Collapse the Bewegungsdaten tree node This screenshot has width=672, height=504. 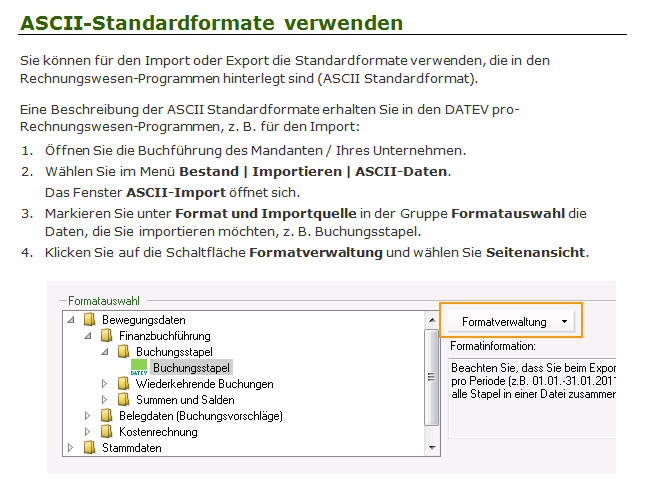coord(71,320)
